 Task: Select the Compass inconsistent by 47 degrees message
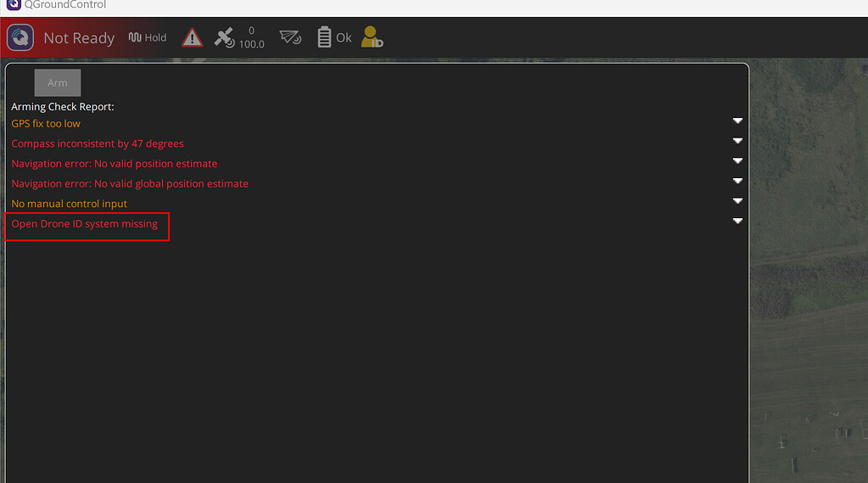tap(98, 143)
